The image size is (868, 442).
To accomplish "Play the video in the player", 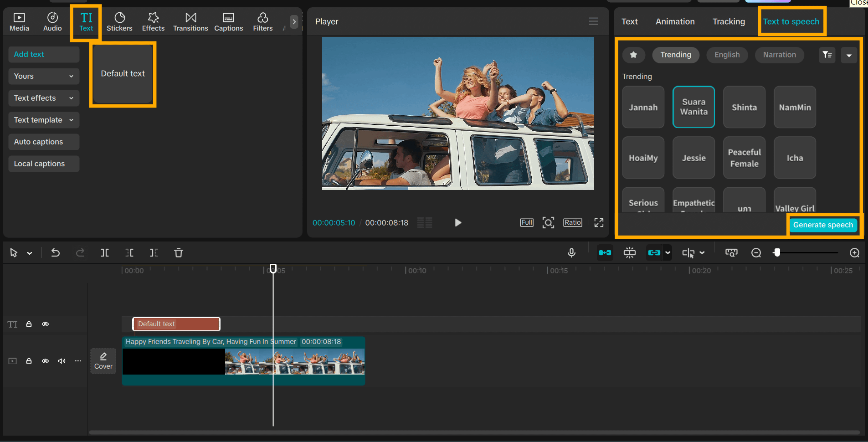I will [x=458, y=222].
